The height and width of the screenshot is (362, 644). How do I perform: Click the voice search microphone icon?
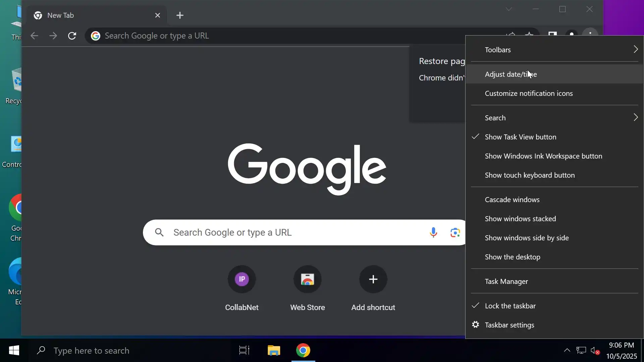click(x=433, y=232)
